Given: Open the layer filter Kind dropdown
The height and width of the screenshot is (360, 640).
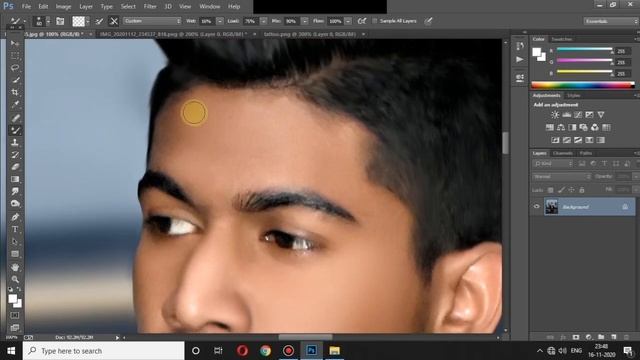Looking at the screenshot, I should [553, 164].
